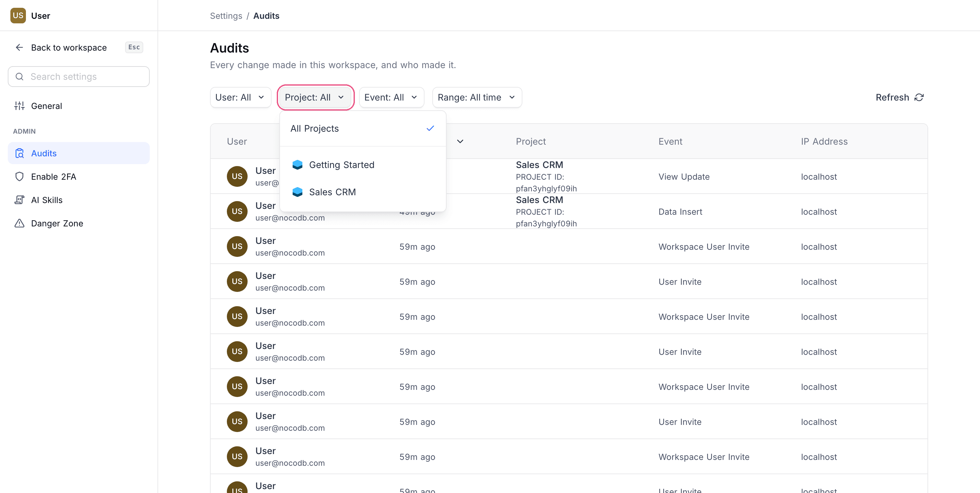The width and height of the screenshot is (980, 493).
Task: Focus the Search settings field
Action: [x=79, y=77]
